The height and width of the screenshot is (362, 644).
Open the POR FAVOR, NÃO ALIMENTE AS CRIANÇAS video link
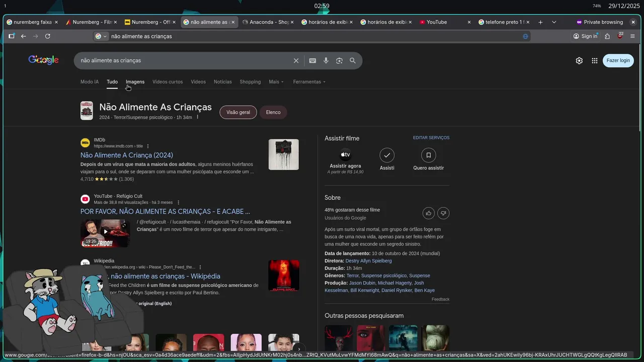pos(165,212)
